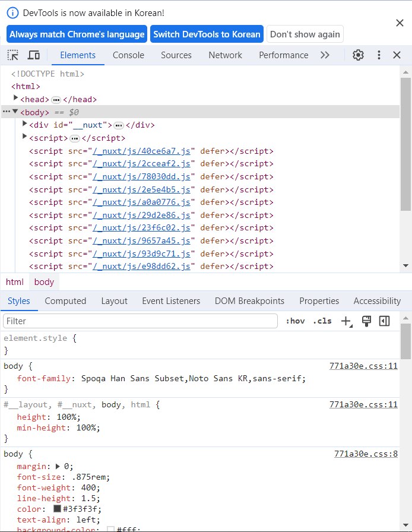The height and width of the screenshot is (532, 412).
Task: Switch to the Sources tab
Action: (176, 55)
